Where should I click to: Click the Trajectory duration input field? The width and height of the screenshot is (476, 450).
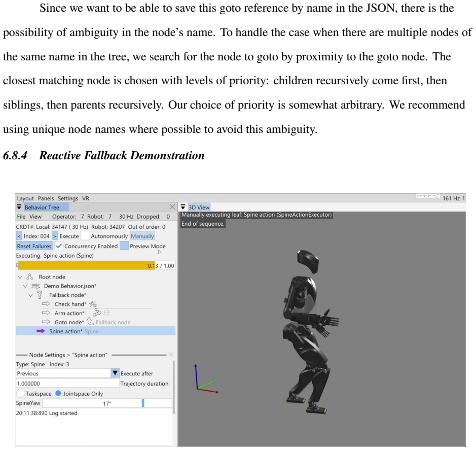[68, 384]
